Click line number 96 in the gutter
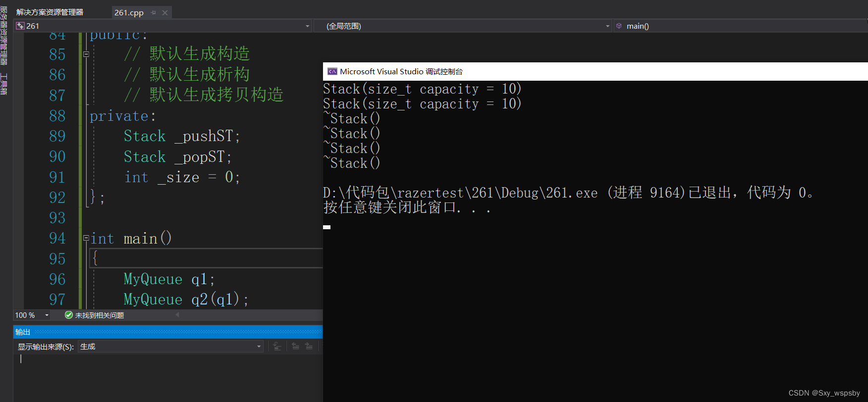Viewport: 868px width, 402px height. pos(57,279)
